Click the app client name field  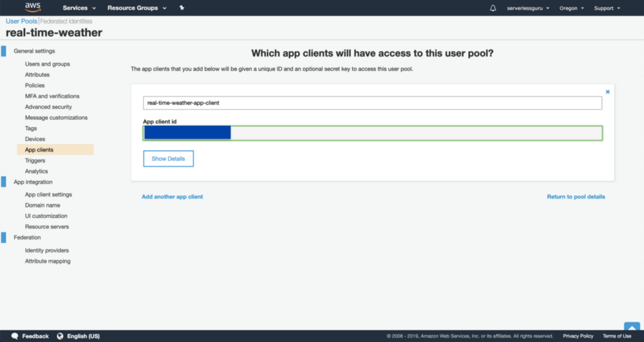pyautogui.click(x=372, y=103)
